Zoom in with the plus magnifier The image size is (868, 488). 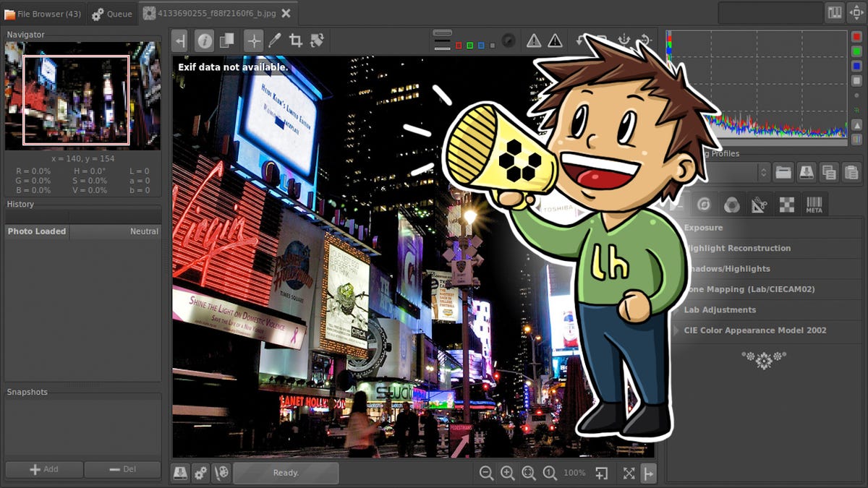point(508,473)
